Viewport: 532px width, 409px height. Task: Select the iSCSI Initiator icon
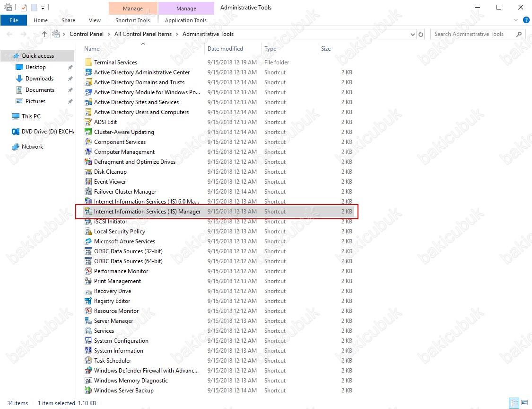(x=88, y=222)
